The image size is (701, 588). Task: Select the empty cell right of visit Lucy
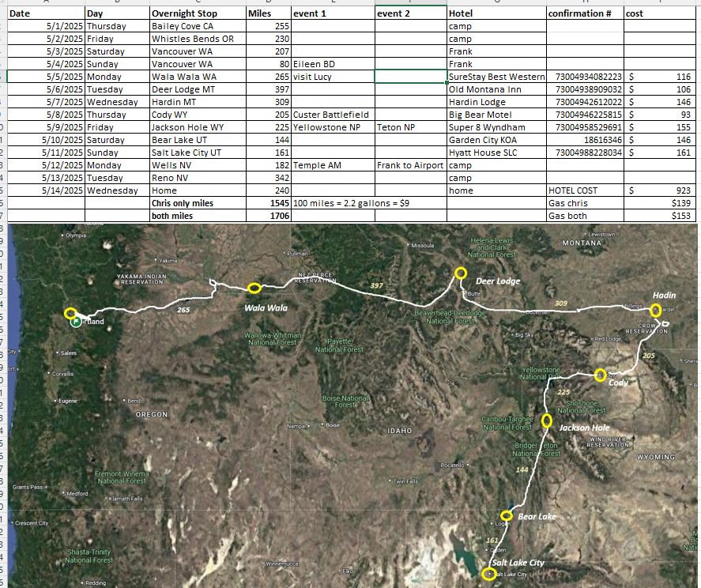410,77
